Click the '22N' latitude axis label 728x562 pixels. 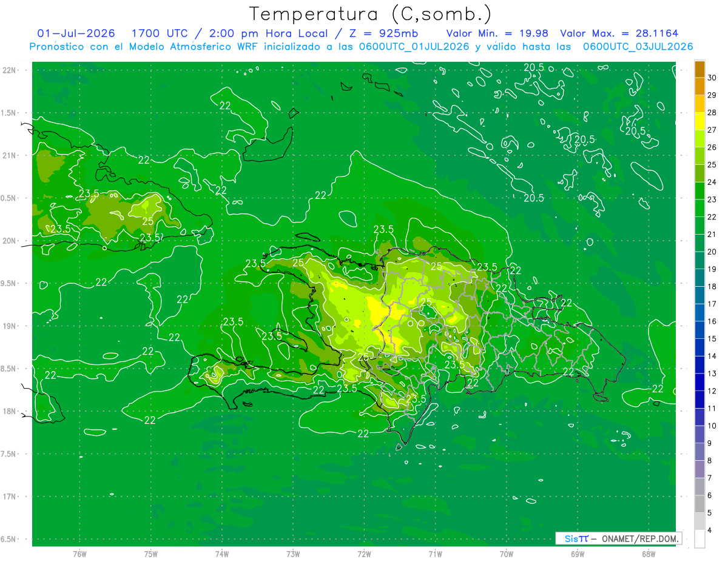[x=9, y=70]
